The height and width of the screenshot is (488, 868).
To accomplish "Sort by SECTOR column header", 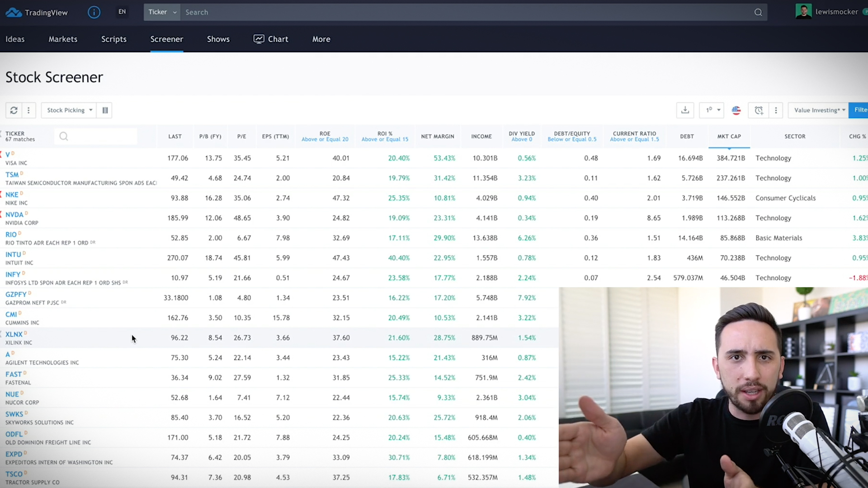I will (795, 136).
